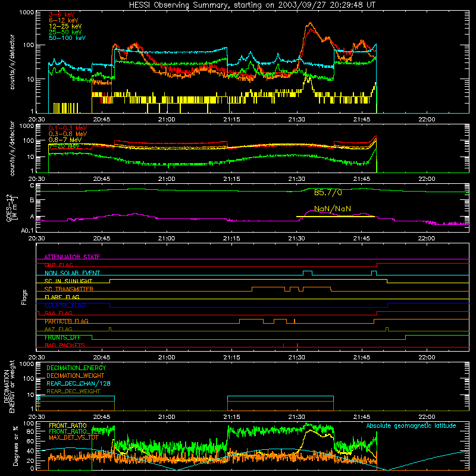Click the MAX_DET_VS_TOT legend label
The height and width of the screenshot is (476, 476).
pyautogui.click(x=74, y=437)
